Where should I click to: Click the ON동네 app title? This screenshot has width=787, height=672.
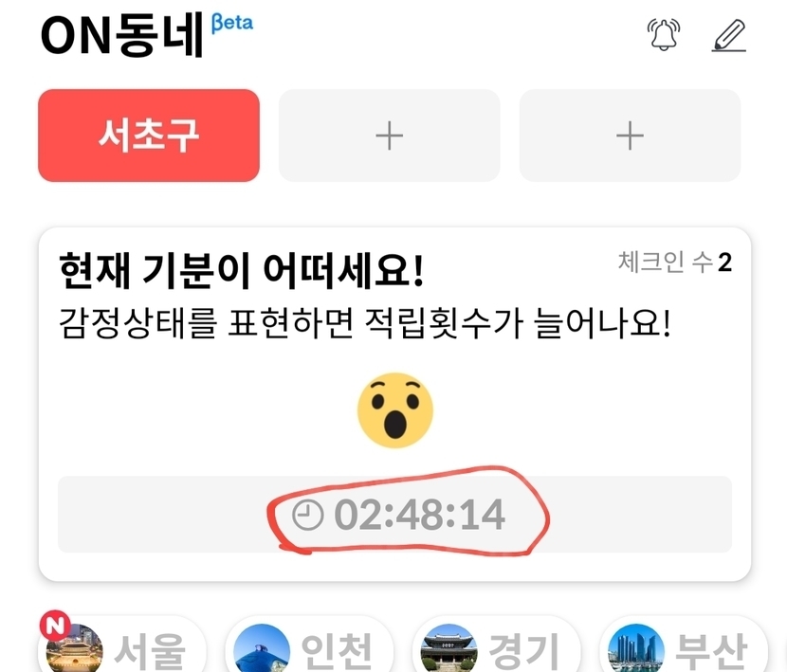pos(122,36)
